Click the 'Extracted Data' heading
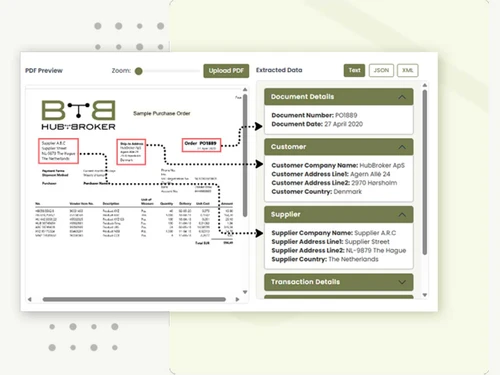500x375 pixels. 279,70
